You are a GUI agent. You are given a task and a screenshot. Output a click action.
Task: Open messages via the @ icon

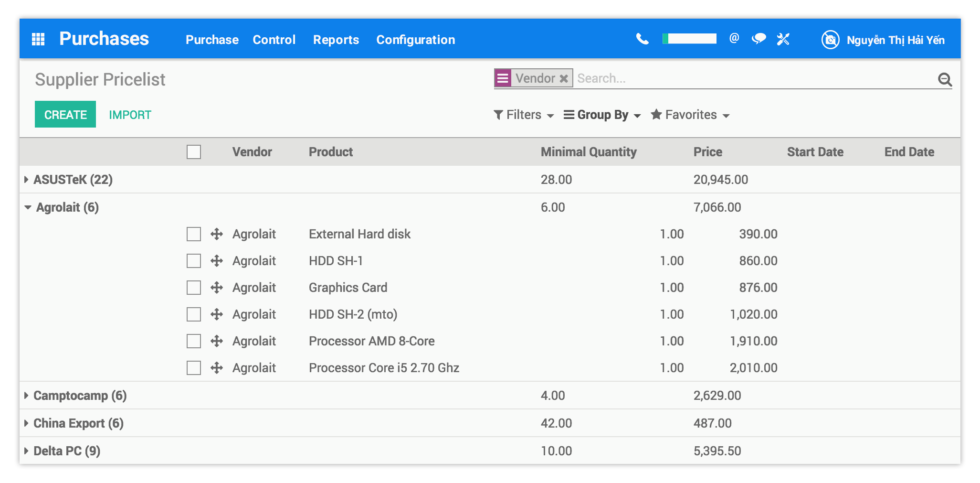[734, 39]
